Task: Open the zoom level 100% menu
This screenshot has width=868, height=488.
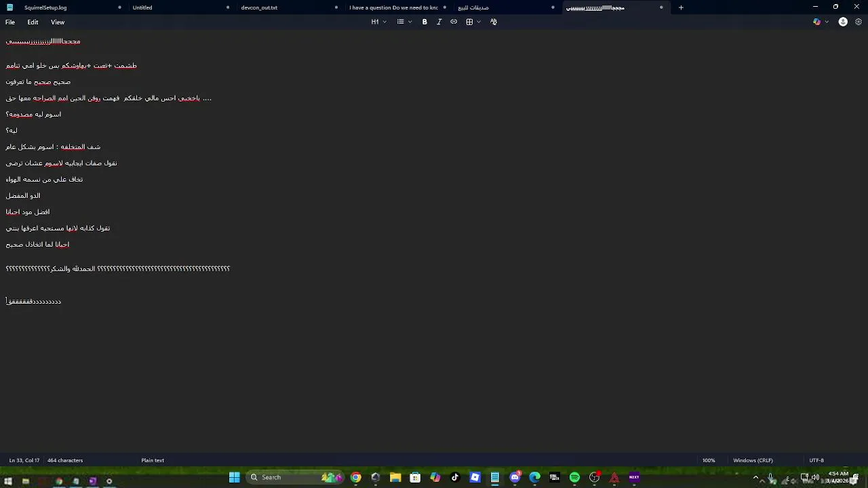Action: [x=709, y=460]
